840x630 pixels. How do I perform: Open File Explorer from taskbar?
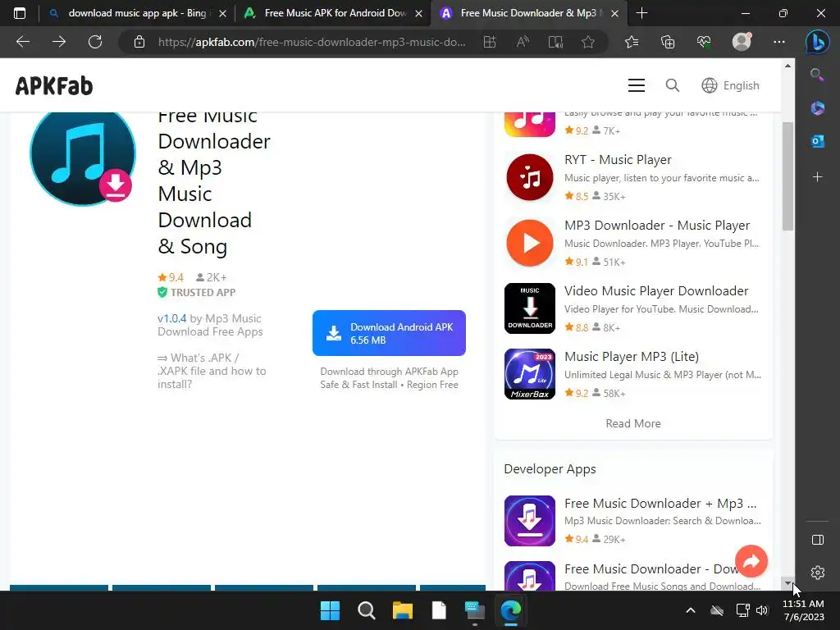[x=402, y=610]
